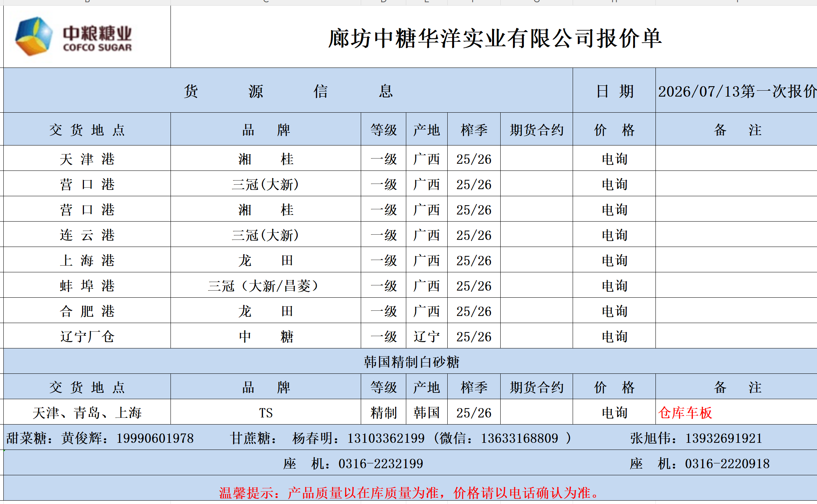
Task: Select the 中糖 brand cell
Action: (266, 336)
